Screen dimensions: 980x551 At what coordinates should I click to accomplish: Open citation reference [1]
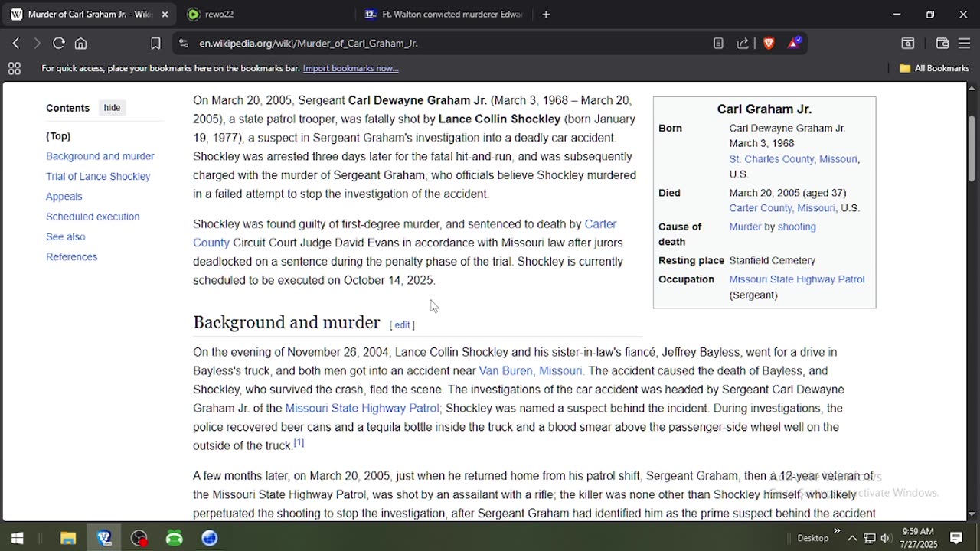click(x=299, y=443)
